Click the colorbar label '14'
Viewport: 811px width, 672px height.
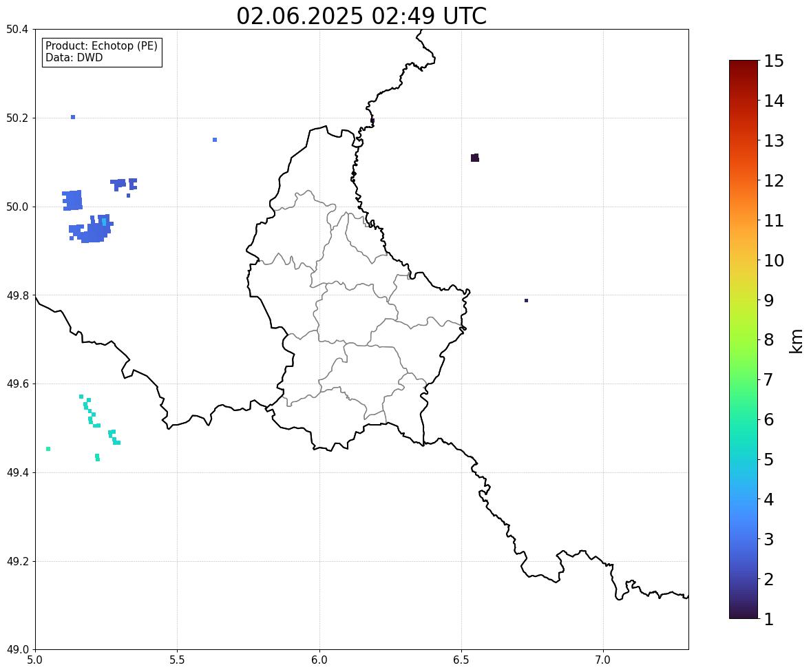(774, 101)
